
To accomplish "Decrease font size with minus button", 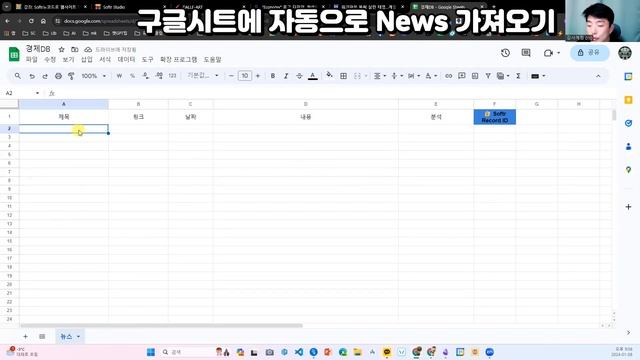I will click(231, 76).
